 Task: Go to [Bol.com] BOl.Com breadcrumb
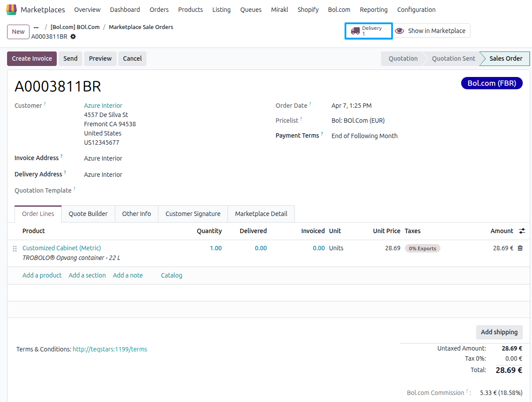click(75, 27)
